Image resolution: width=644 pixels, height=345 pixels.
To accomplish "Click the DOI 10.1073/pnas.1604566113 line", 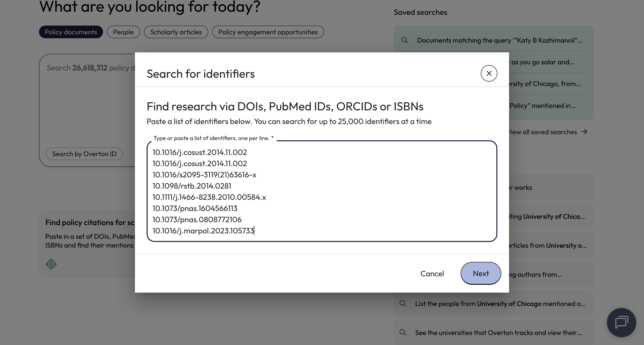I will coord(195,208).
